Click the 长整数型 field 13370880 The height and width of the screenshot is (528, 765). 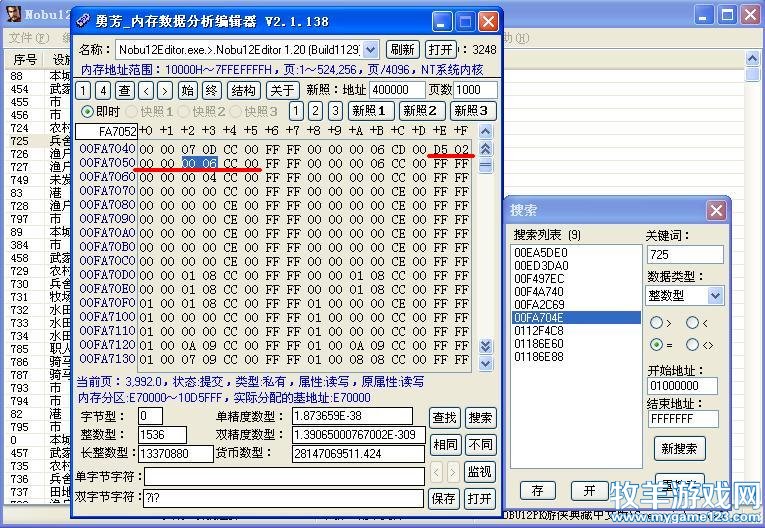(176, 454)
